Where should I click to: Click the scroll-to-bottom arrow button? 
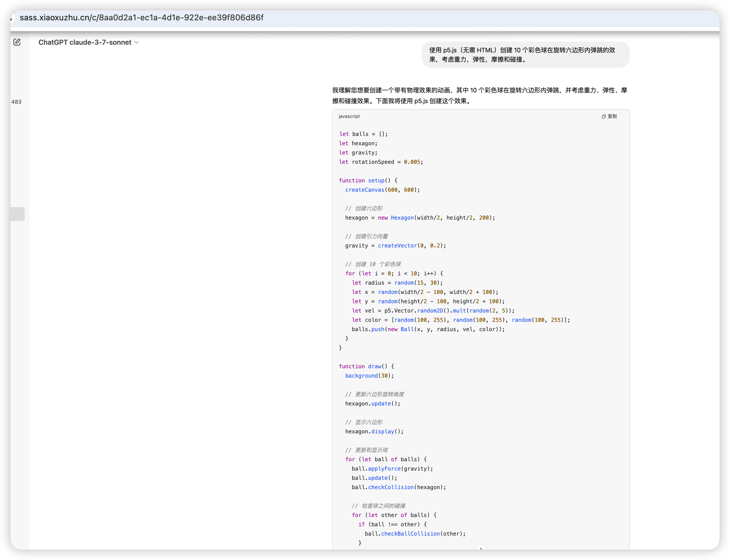tap(481, 548)
